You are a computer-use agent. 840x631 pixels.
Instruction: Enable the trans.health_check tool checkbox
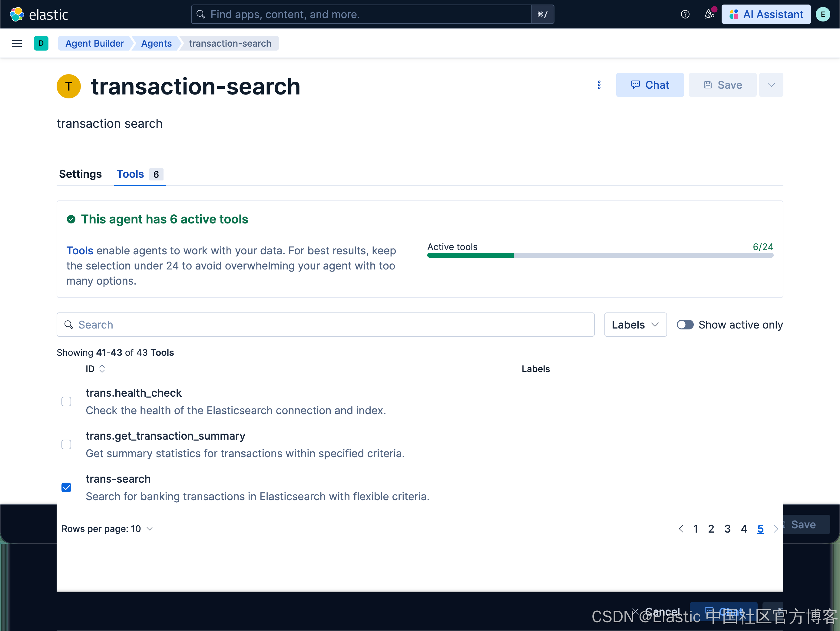pyautogui.click(x=66, y=401)
